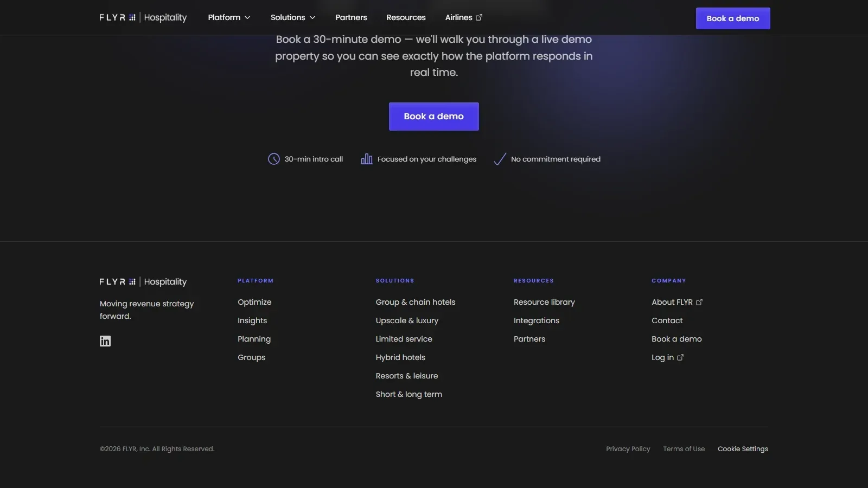Click the 'Focused on your challenges' text
868x488 pixels.
click(x=427, y=159)
